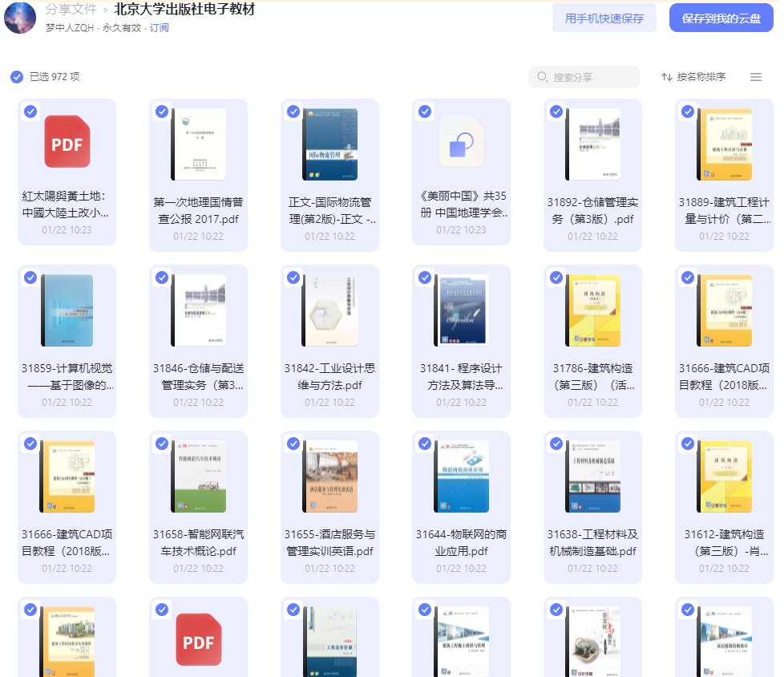Deselect the checkbox on 31842-工业设计思维与方法.pdf

[293, 278]
